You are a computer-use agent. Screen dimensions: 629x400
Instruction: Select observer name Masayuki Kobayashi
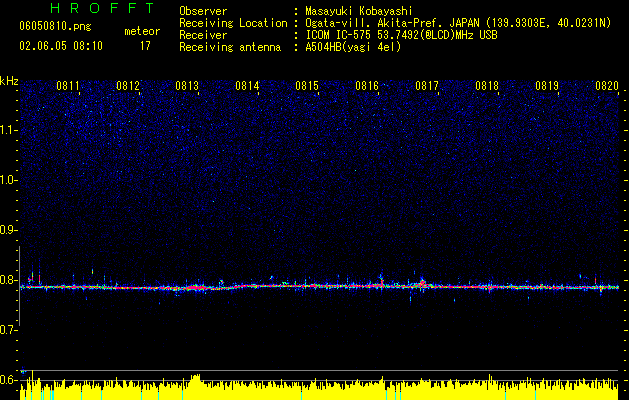(358, 11)
